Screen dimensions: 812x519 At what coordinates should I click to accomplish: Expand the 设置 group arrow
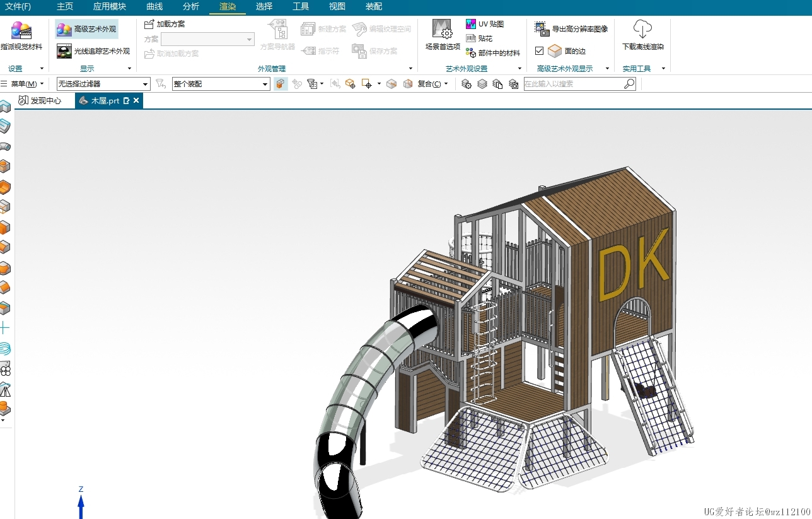point(42,69)
